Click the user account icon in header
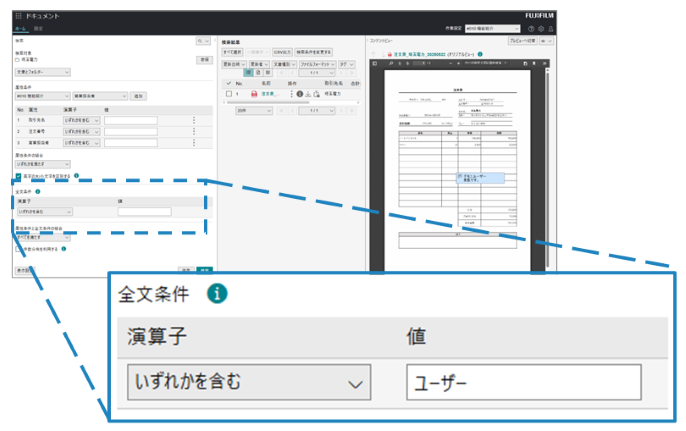The height and width of the screenshot is (431, 686). [x=553, y=29]
